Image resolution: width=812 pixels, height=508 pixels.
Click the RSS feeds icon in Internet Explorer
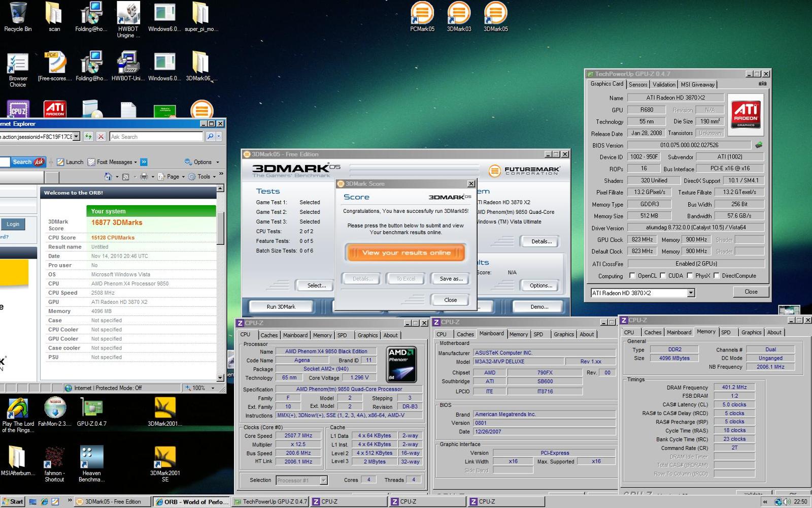(125, 176)
